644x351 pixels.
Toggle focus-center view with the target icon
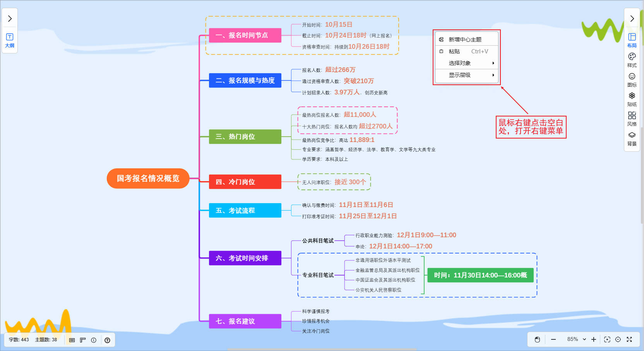tap(618, 339)
